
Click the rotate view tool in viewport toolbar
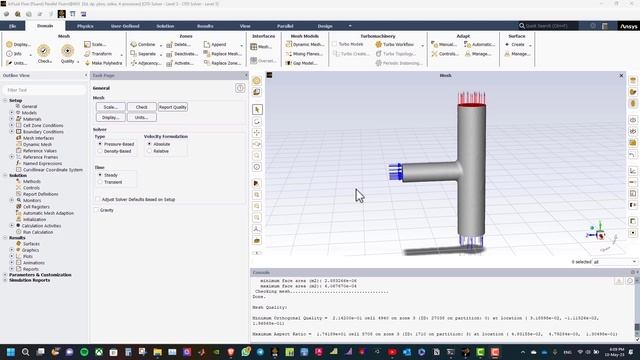(x=257, y=121)
